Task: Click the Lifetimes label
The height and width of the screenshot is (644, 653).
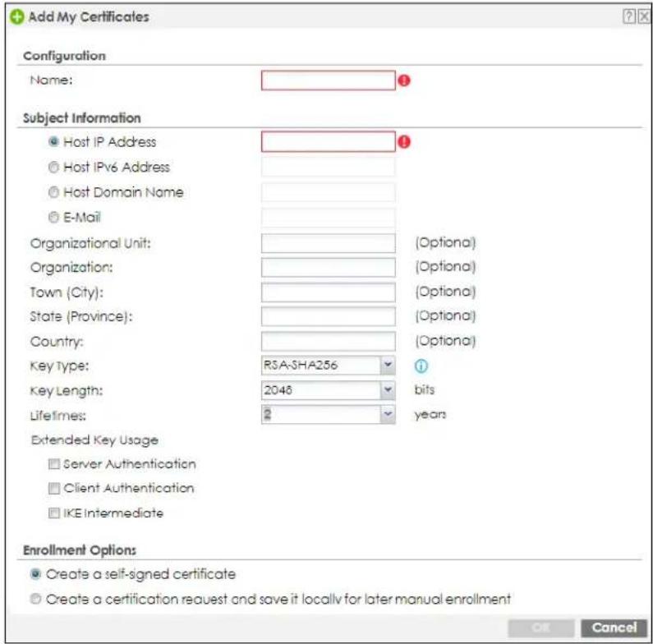Action: point(57,416)
